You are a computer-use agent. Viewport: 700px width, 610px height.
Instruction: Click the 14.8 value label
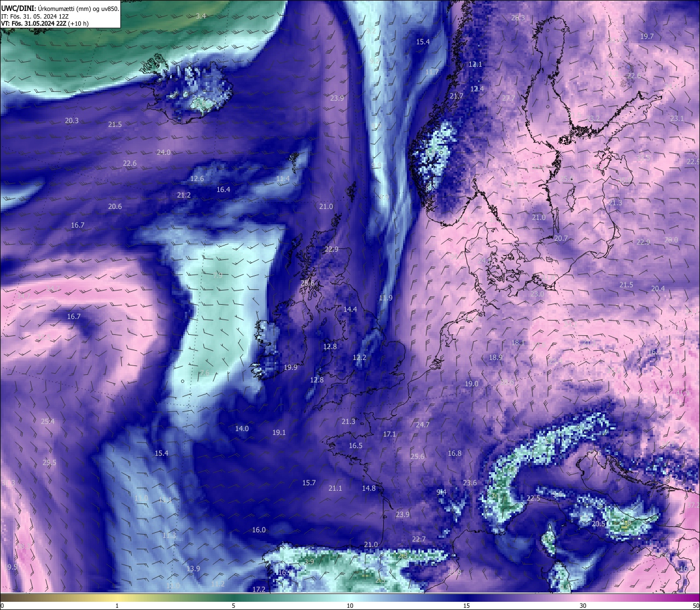369,489
